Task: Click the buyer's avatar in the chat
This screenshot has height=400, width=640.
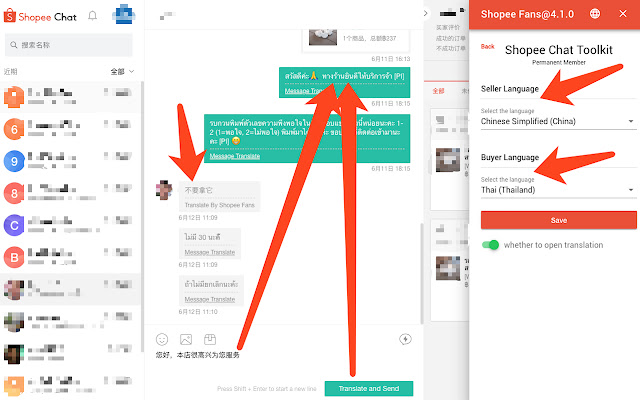Action: pyautogui.click(x=164, y=190)
